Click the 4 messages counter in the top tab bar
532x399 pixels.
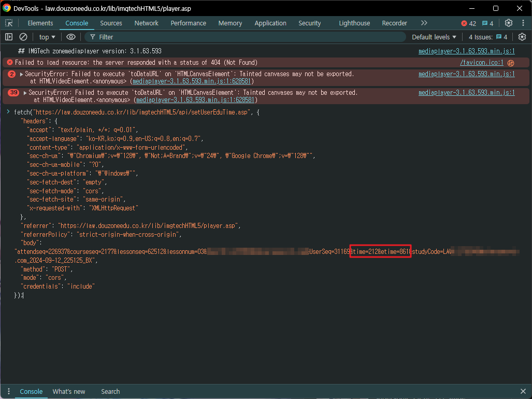(x=487, y=23)
